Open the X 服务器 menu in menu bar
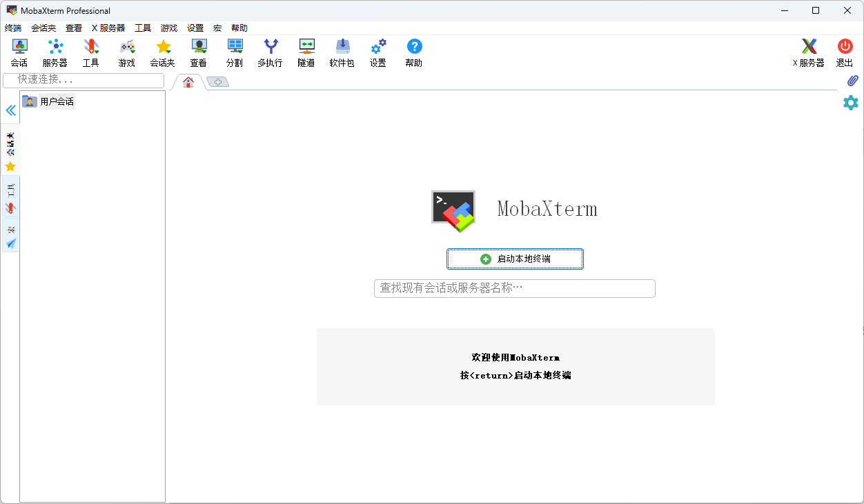Viewport: 864px width, 504px height. [x=108, y=28]
